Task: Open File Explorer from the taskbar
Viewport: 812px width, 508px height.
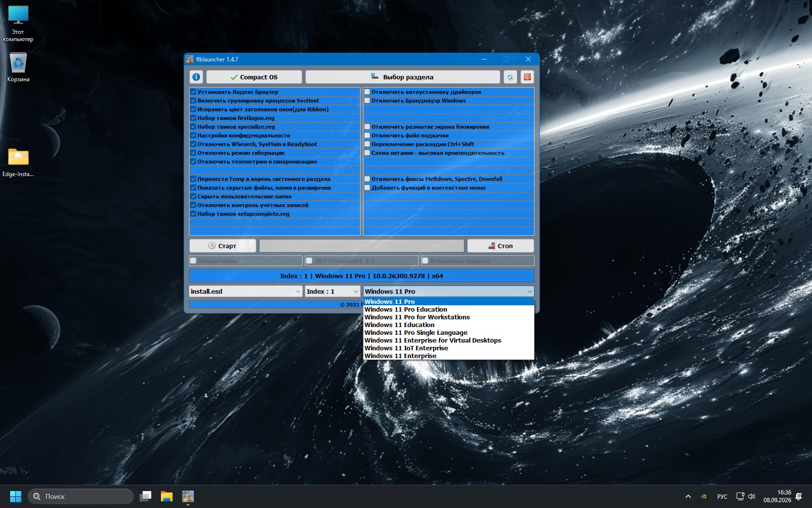Action: 167,496
